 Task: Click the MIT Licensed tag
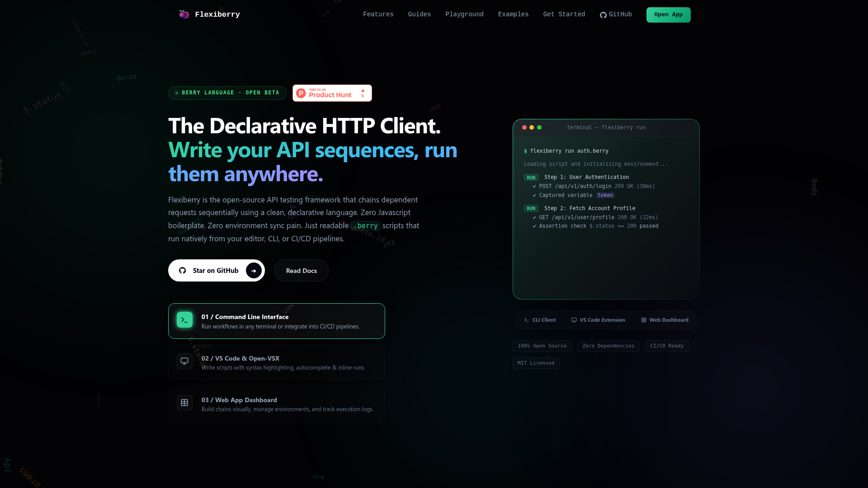(536, 363)
